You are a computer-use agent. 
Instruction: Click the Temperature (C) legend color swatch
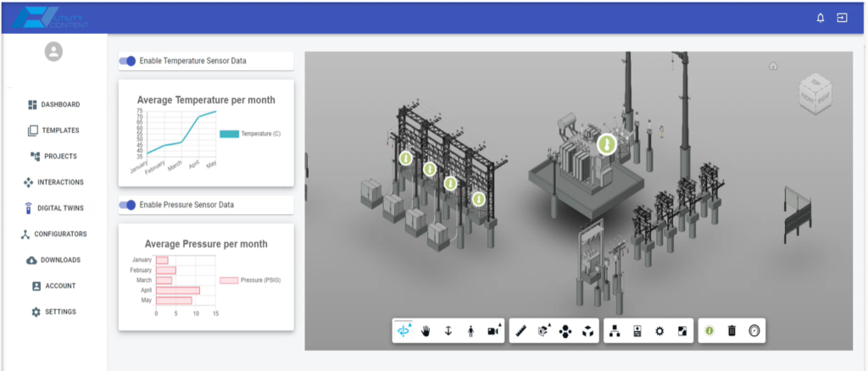[229, 134]
